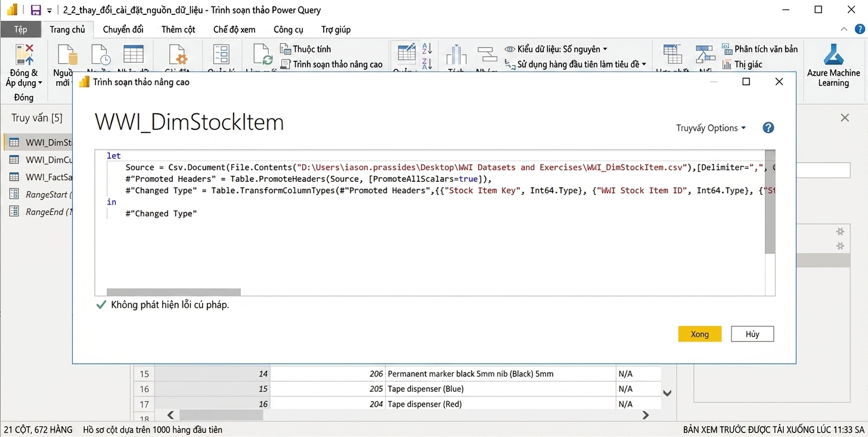Click the Xong button
Viewport: 868px width, 437px height.
pyautogui.click(x=700, y=334)
